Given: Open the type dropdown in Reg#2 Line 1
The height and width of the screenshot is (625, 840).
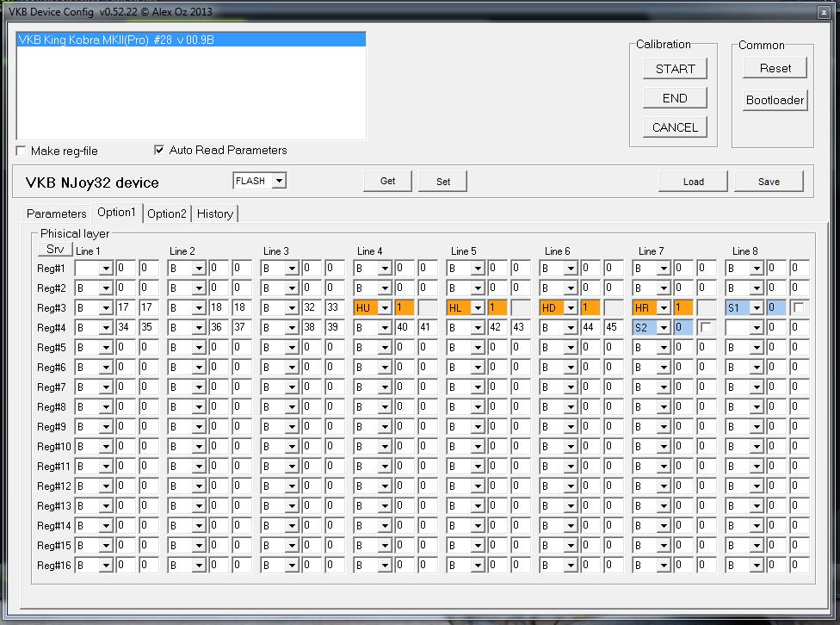Looking at the screenshot, I should [106, 288].
